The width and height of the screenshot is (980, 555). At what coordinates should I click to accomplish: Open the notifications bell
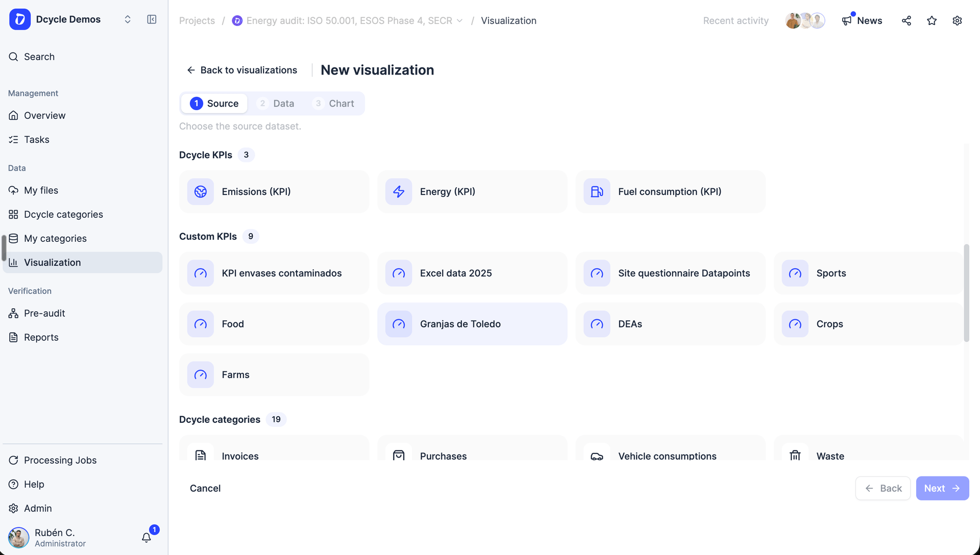click(146, 537)
